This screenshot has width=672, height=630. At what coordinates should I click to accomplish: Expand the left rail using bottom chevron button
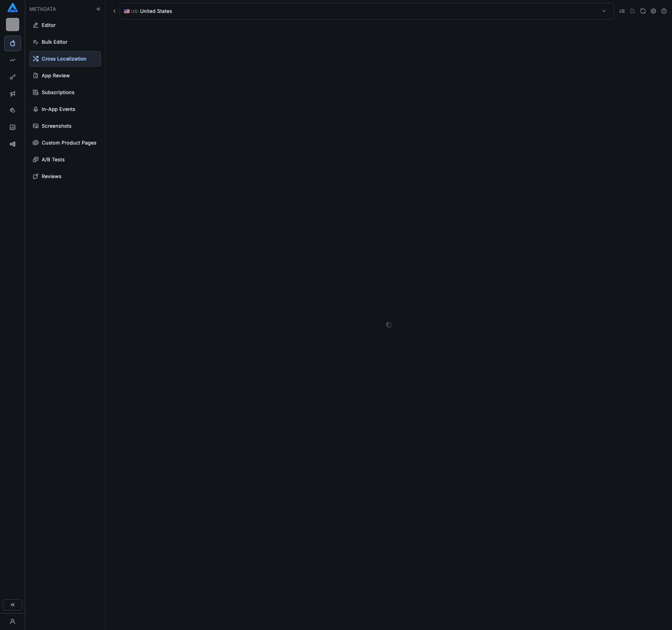tap(13, 605)
